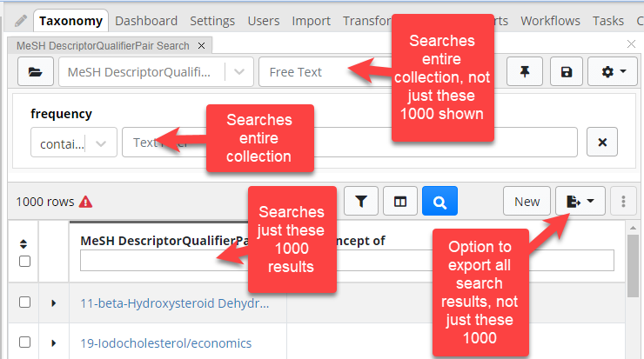Click the pencil edit icon near Taxonomy
Viewport: 644px width, 359px height.
pos(21,21)
